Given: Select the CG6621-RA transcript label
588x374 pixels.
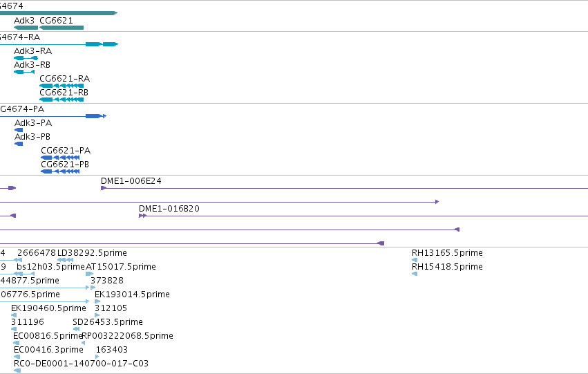Looking at the screenshot, I should pyautogui.click(x=64, y=79).
